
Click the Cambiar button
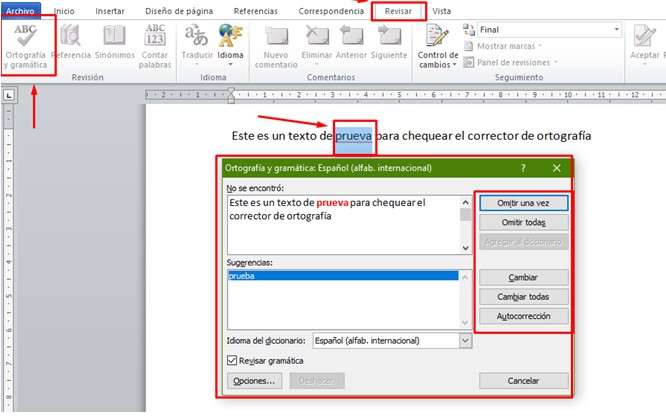523,277
